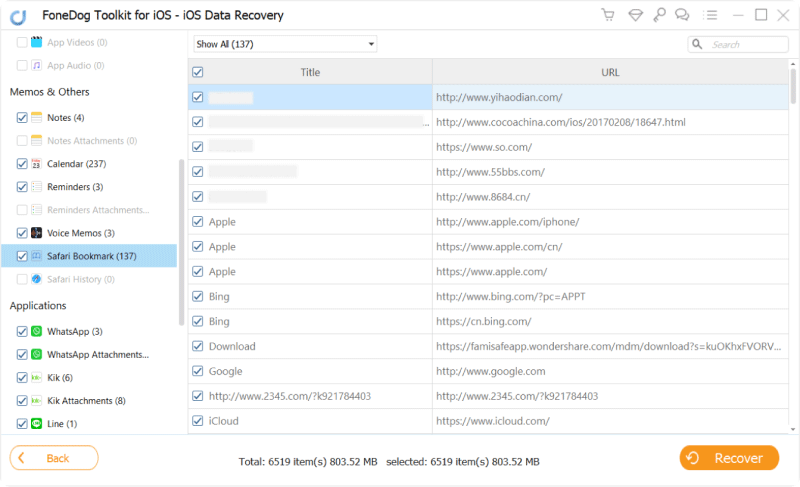The width and height of the screenshot is (800, 487).
Task: Click the WhatsApp Attachments icon
Action: pos(36,354)
